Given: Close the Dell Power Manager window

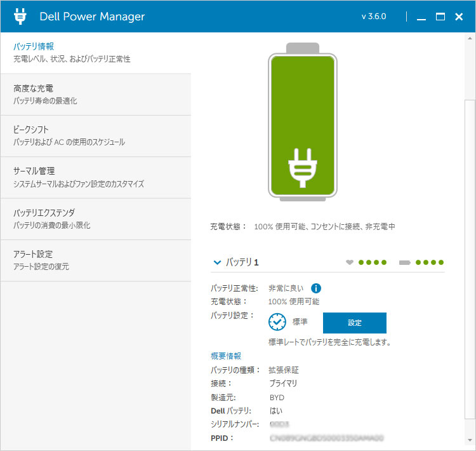Looking at the screenshot, I should click(x=459, y=17).
